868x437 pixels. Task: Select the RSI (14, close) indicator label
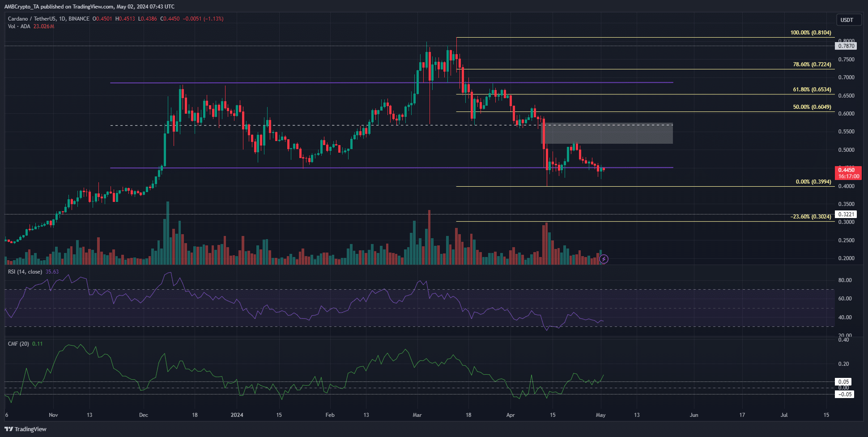point(25,272)
